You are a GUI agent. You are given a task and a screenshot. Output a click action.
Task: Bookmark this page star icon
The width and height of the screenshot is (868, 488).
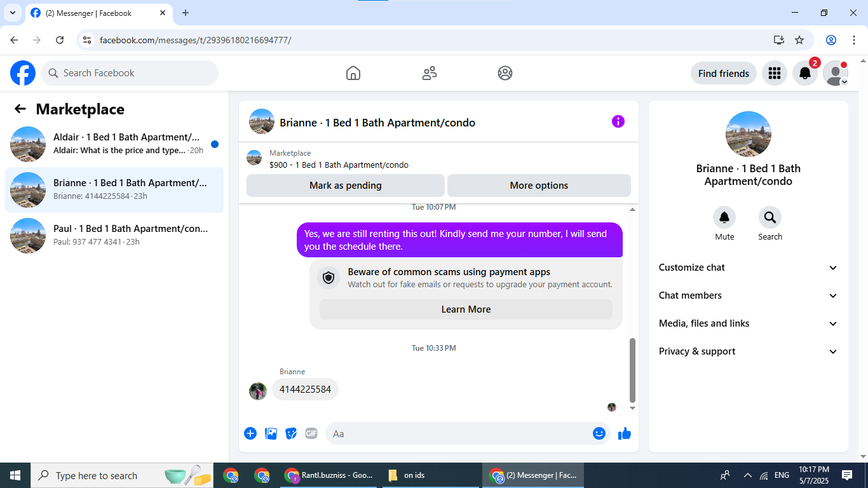coord(799,40)
